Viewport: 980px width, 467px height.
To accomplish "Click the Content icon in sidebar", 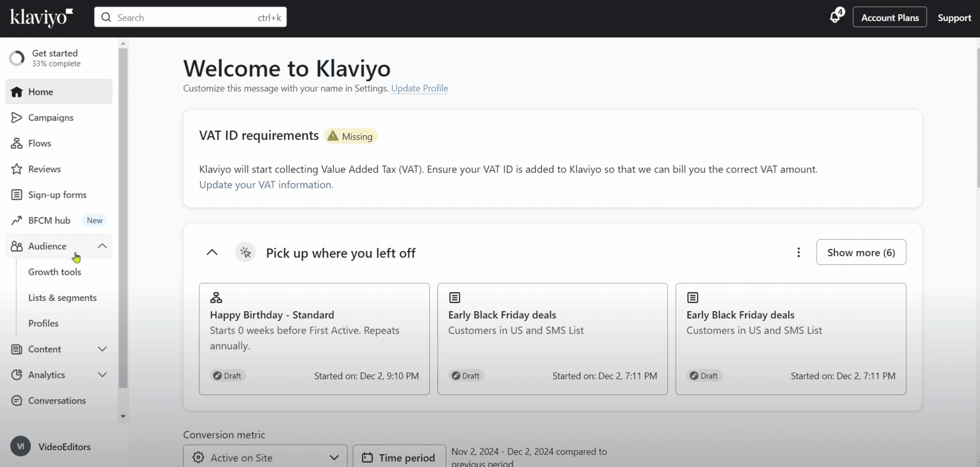I will point(16,349).
